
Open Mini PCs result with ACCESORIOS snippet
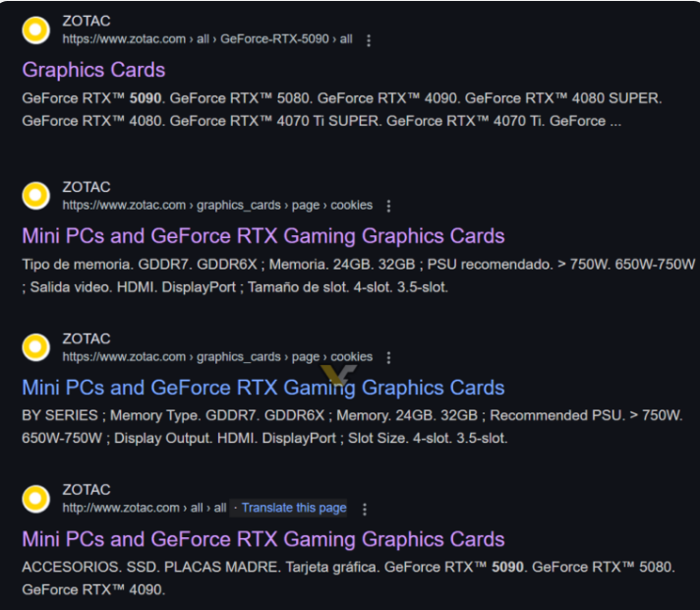coord(263,538)
